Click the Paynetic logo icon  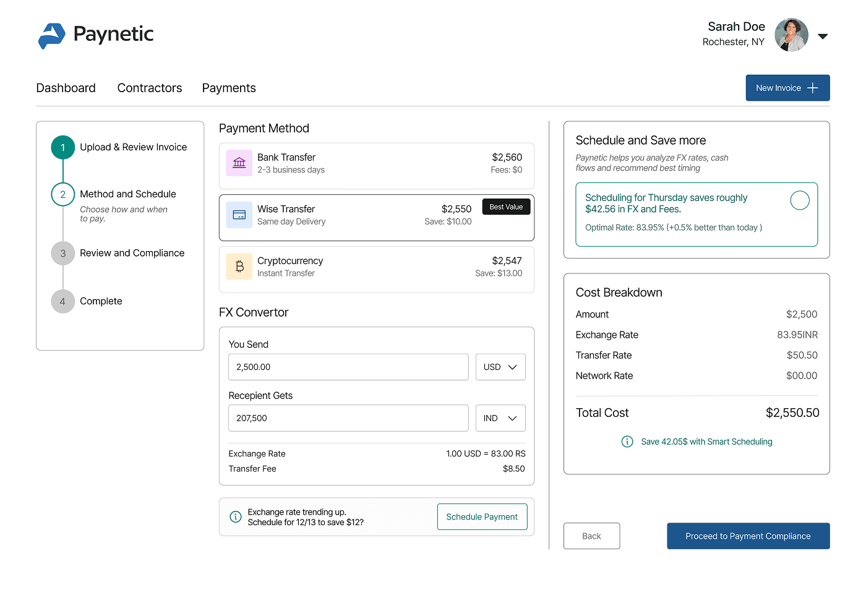coord(52,35)
